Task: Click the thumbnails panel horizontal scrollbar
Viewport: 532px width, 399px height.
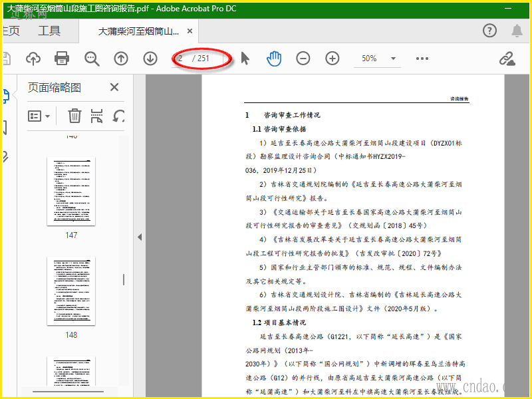Action: (68, 392)
